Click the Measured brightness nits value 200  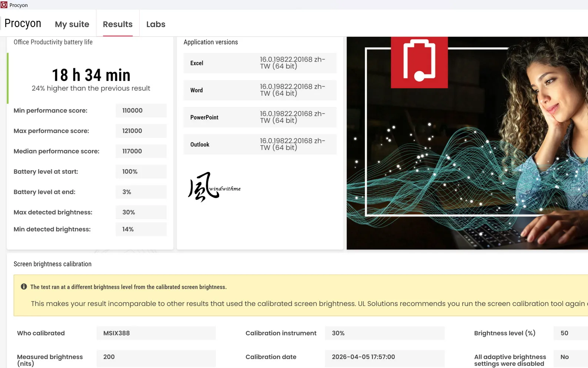pos(156,357)
